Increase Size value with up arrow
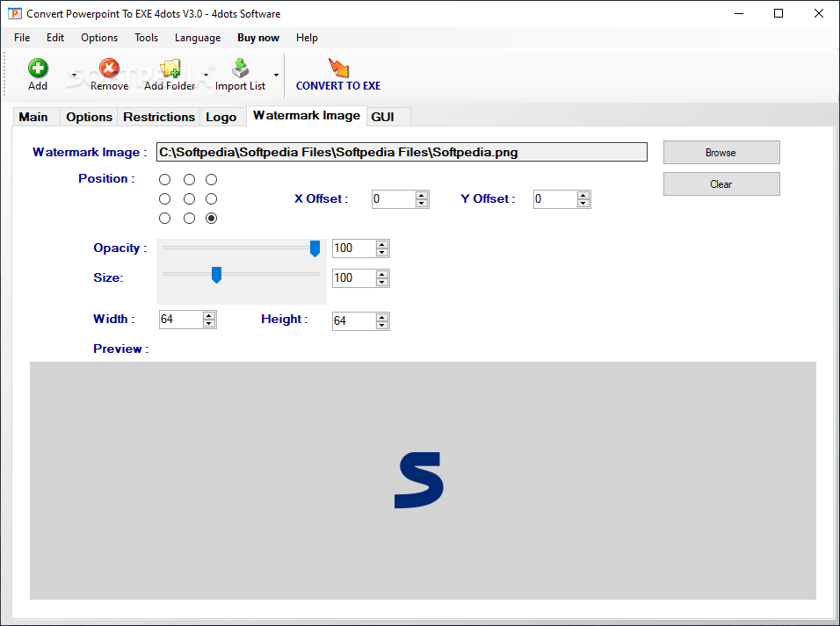 point(382,274)
